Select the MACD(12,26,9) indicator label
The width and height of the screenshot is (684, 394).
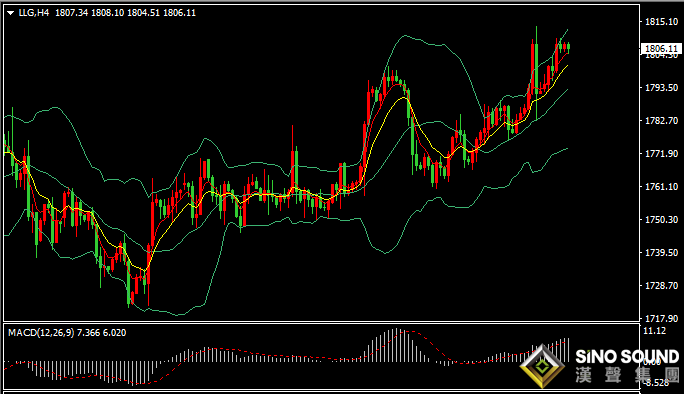(x=41, y=332)
